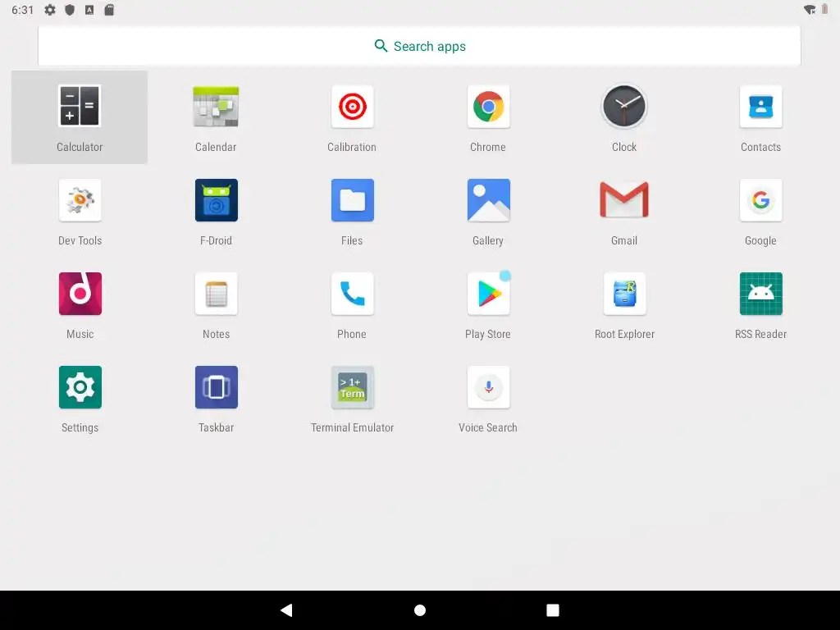Image resolution: width=840 pixels, height=630 pixels.
Task: Click the Search apps field
Action: point(419,46)
